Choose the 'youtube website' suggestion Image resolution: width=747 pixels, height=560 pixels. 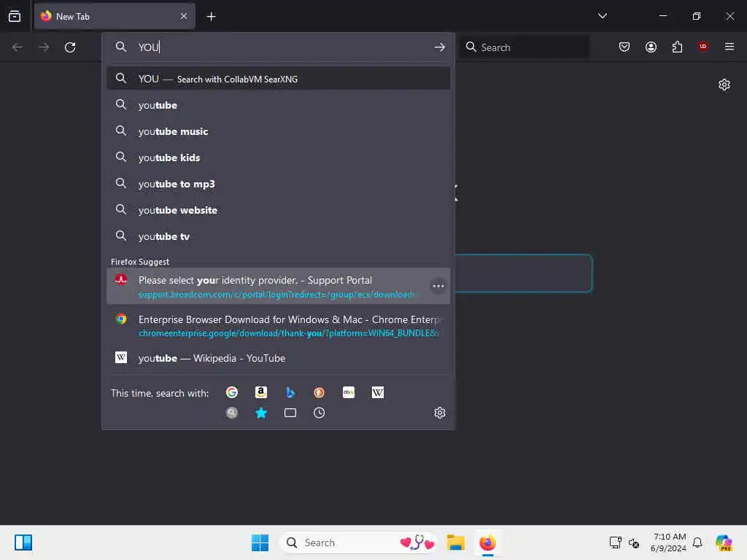279,210
